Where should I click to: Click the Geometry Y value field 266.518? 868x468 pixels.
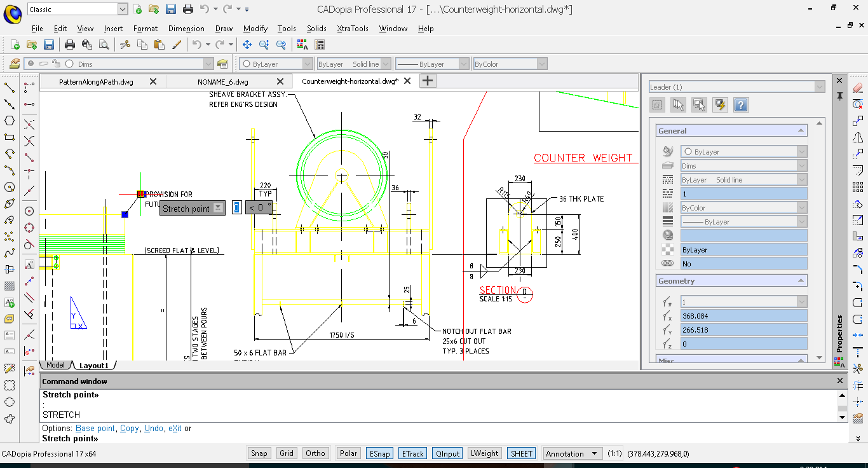(743, 330)
